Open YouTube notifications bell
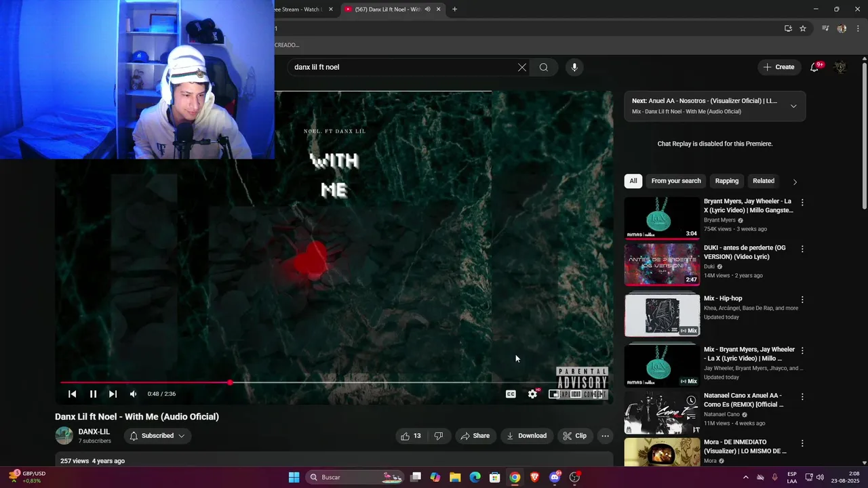This screenshot has height=488, width=868. point(816,67)
